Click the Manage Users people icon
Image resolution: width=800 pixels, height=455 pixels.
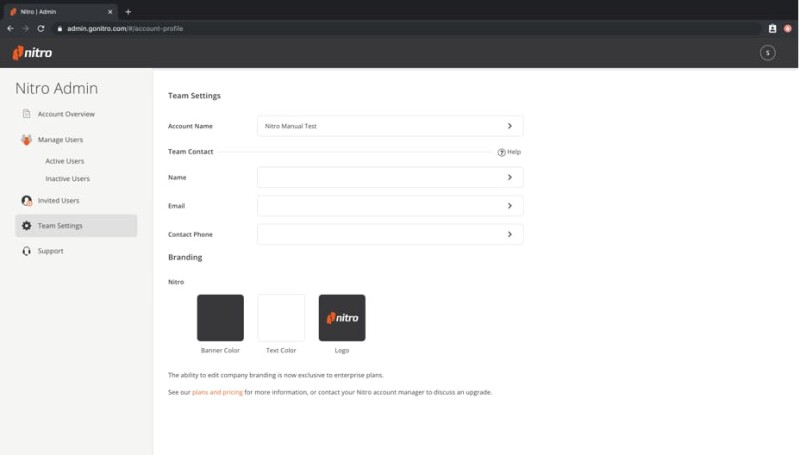click(x=27, y=139)
